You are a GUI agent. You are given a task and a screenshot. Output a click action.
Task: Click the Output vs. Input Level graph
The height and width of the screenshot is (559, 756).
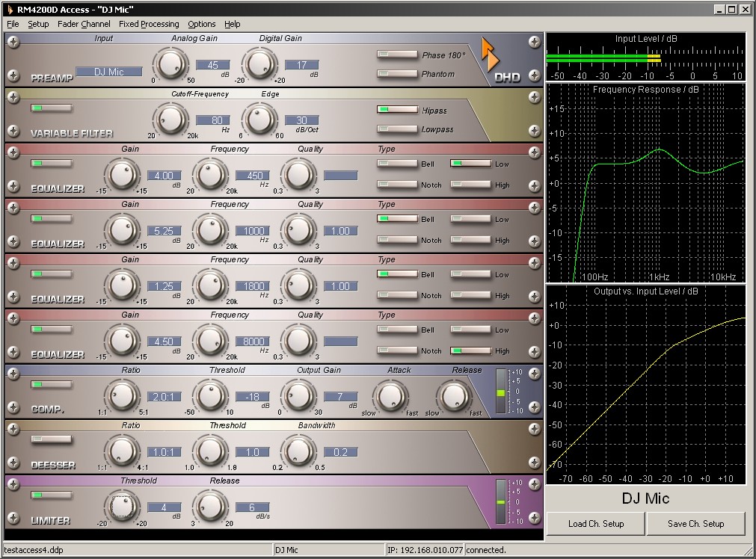click(645, 385)
